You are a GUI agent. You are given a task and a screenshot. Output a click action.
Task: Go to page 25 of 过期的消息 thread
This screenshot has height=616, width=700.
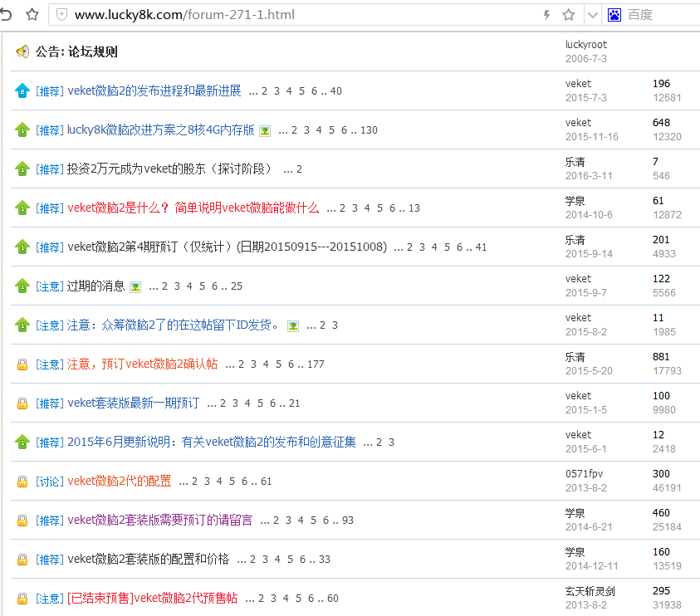(237, 286)
